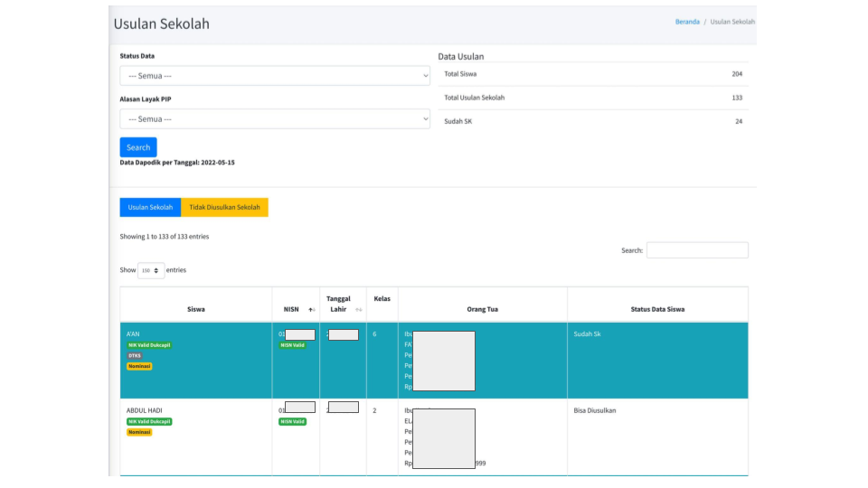
Task: Click the Data Dapodik per Tanggal text
Action: click(177, 163)
